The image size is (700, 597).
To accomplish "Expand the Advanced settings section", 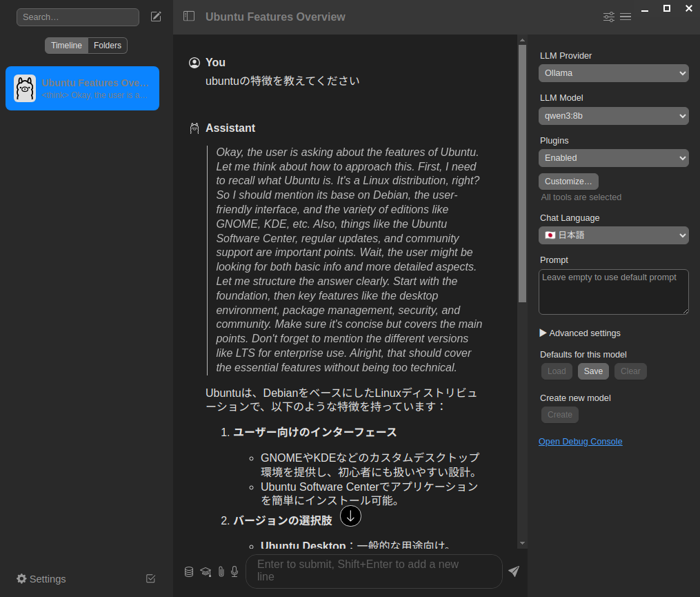I will coord(581,333).
